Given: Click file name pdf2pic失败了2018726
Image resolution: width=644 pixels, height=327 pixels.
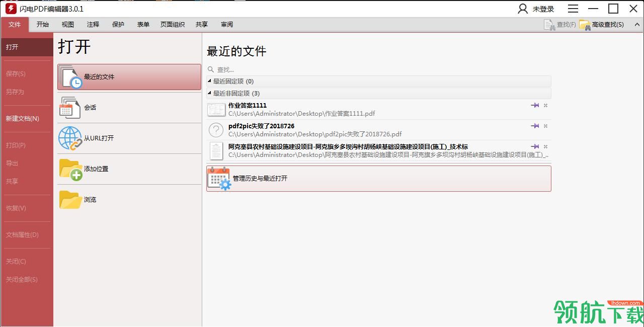Looking at the screenshot, I should [261, 126].
